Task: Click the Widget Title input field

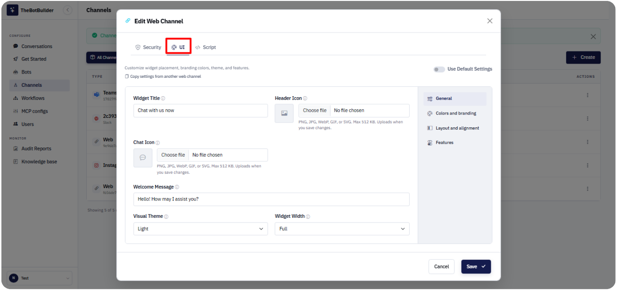Action: [x=200, y=110]
